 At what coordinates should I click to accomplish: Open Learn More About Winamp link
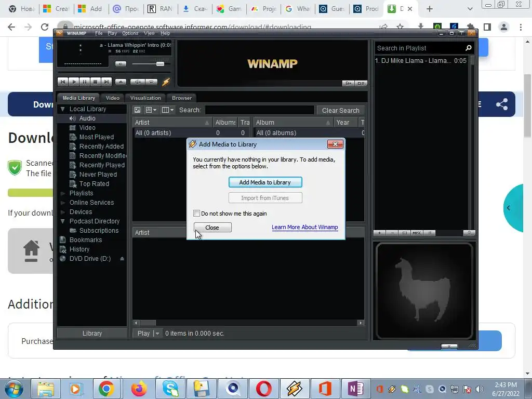pos(304,228)
